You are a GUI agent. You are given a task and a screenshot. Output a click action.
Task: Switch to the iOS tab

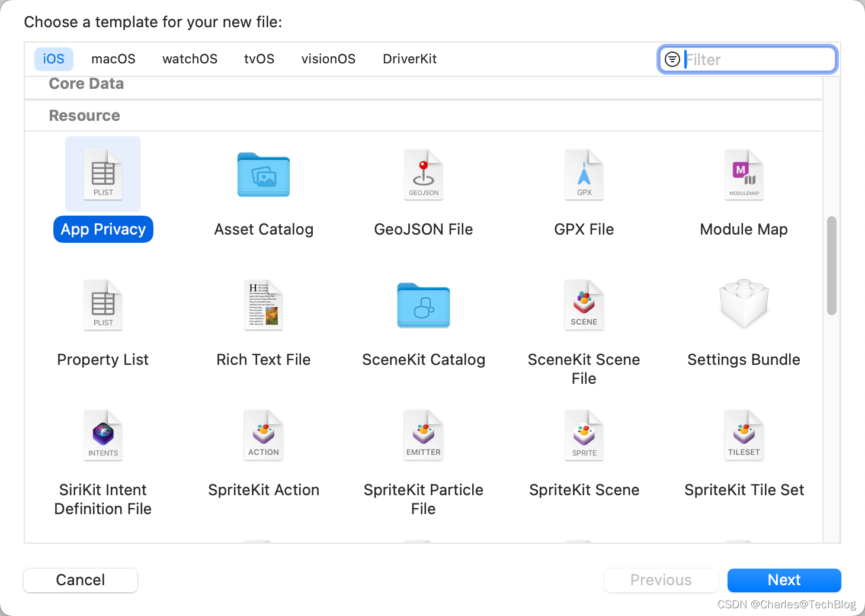pos(54,59)
